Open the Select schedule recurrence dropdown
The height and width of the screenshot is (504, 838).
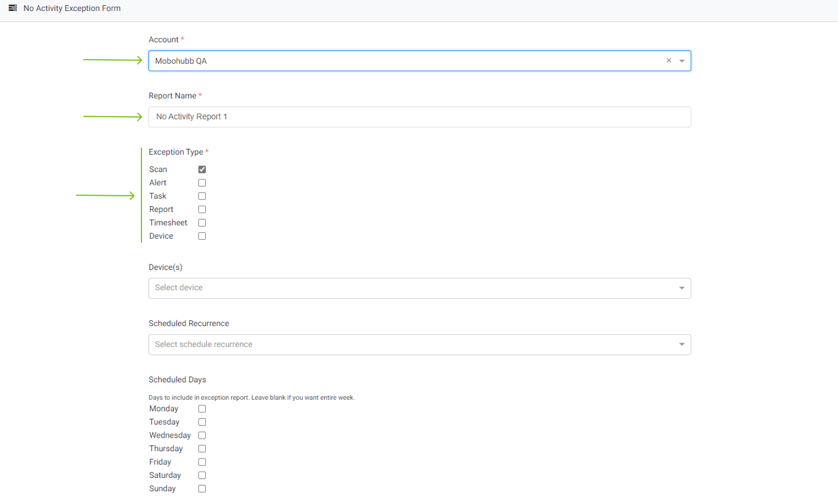tap(419, 345)
